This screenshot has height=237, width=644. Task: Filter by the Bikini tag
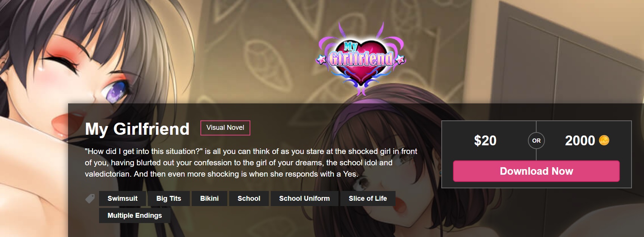click(209, 199)
